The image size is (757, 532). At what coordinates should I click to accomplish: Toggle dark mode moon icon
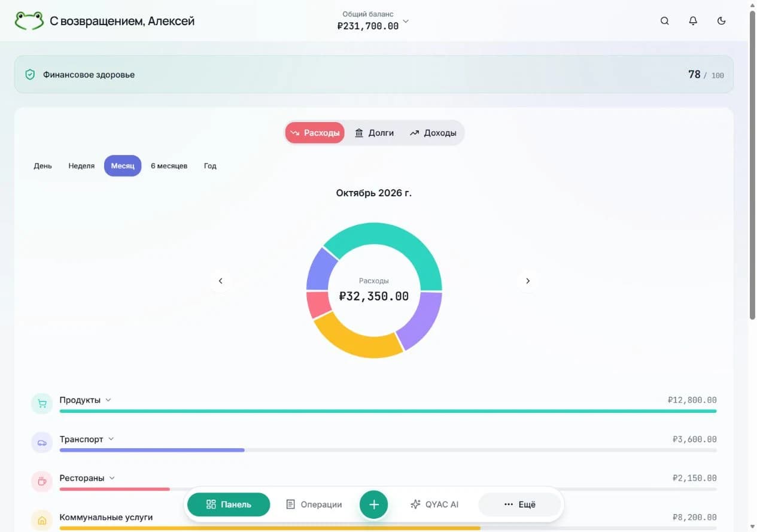[722, 21]
